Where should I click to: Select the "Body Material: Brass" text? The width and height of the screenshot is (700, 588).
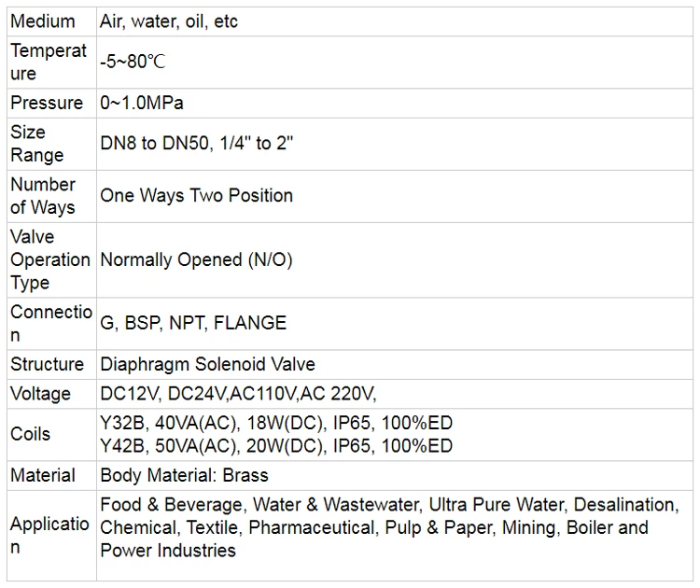[x=184, y=475]
